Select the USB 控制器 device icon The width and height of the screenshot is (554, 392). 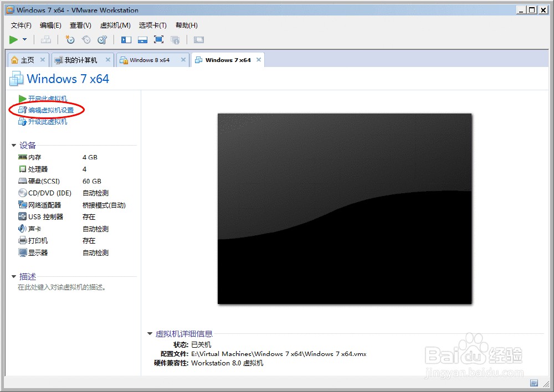23,216
